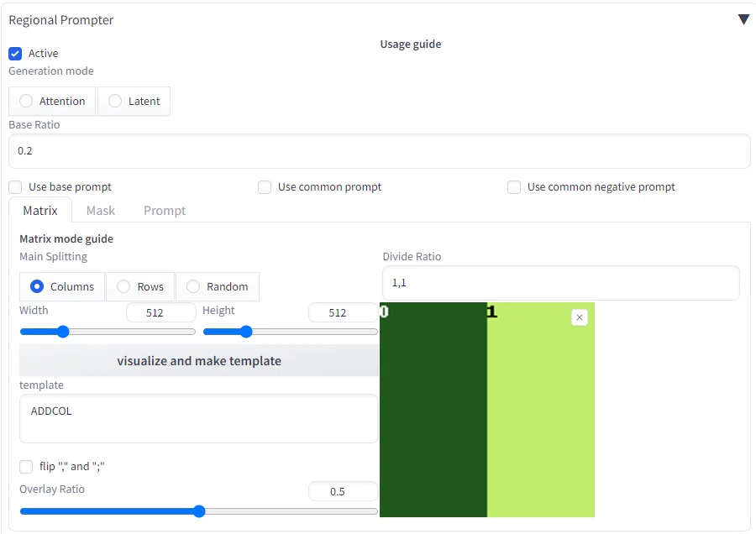Collapse the Regional Prompter panel arrow
756x534 pixels.
[x=743, y=19]
